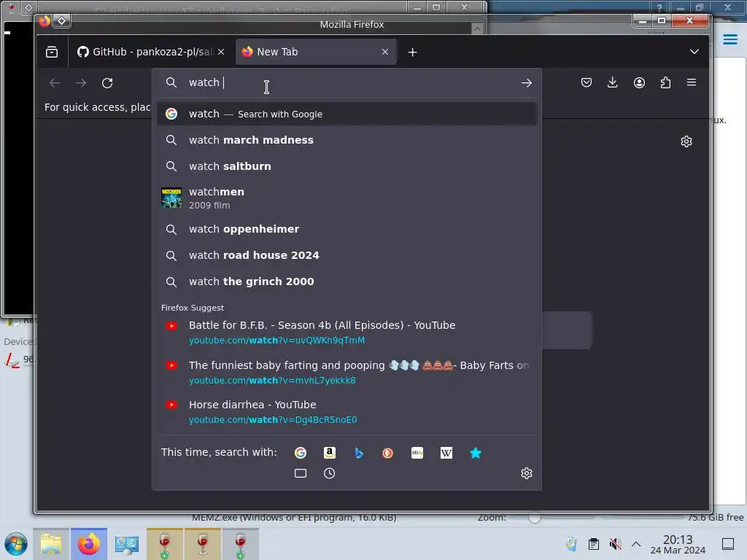This screenshot has width=747, height=560.
Task: Open a new tab with the plus button
Action: 413,52
